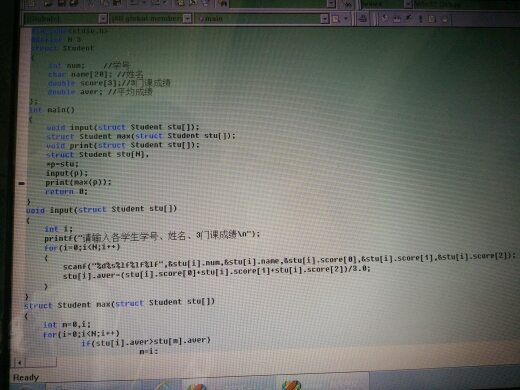Open the (Globals) class combo box

tap(65, 19)
